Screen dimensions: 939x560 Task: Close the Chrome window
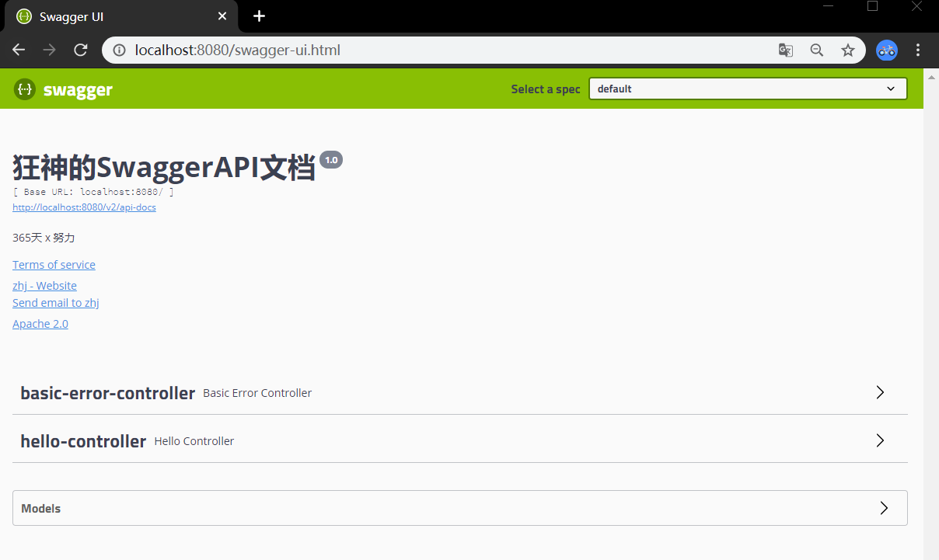click(916, 6)
